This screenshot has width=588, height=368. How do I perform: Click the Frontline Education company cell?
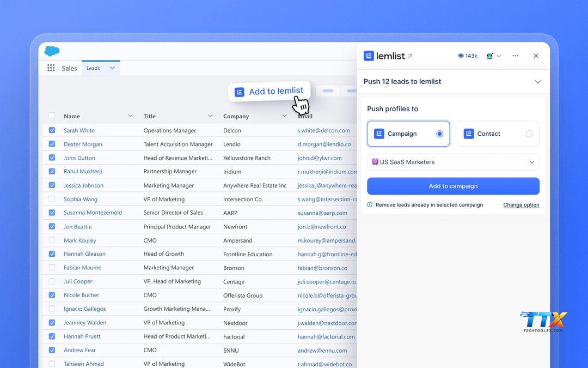(248, 254)
